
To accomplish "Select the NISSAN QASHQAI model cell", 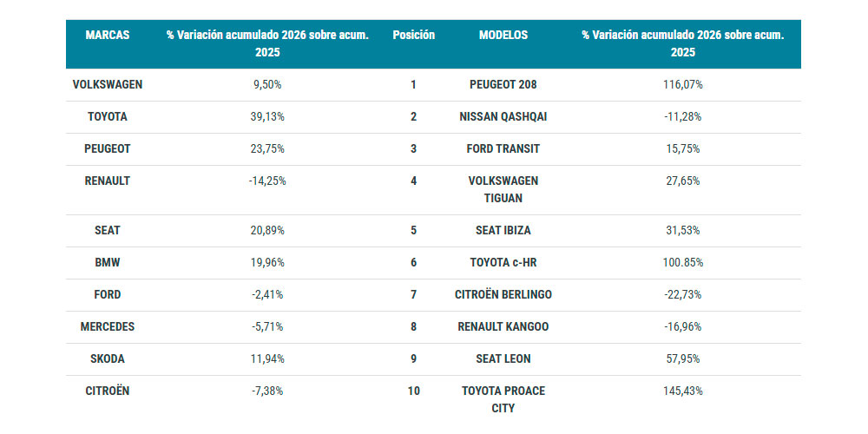I will tap(503, 117).
